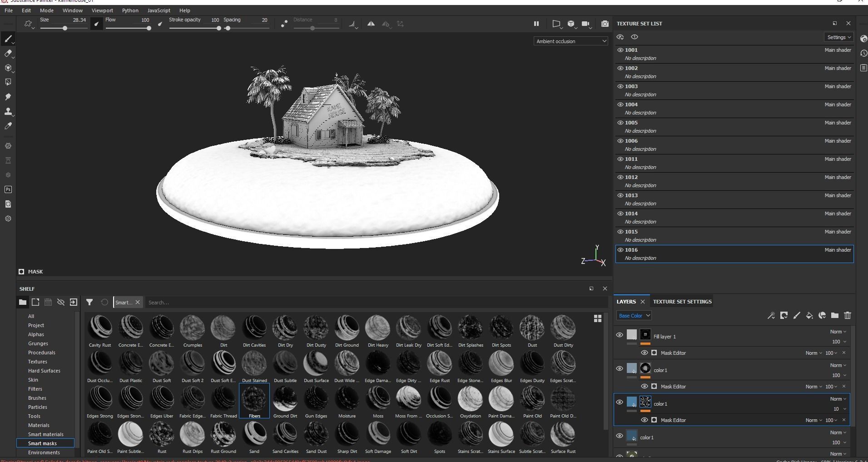The image size is (868, 462).
Task: Add a new fill layer
Action: pos(809,316)
